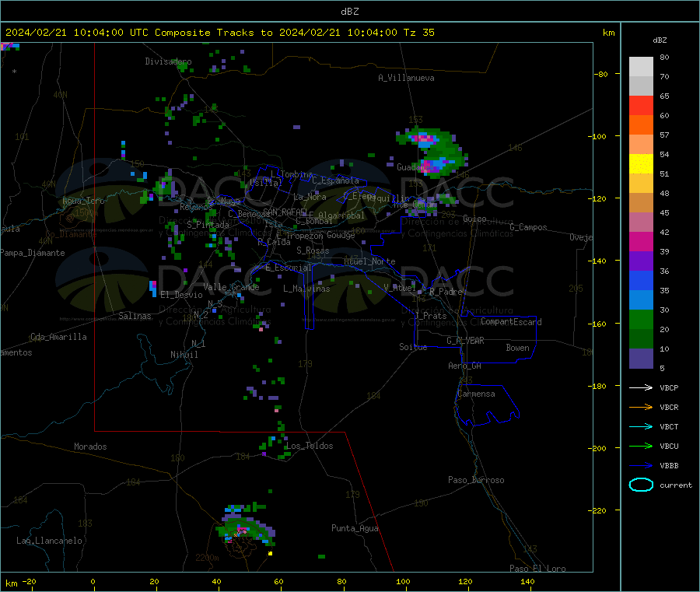Viewport: 700px width, 592px height.
Task: Select the 'Bowen' place label
Action: [x=517, y=348]
